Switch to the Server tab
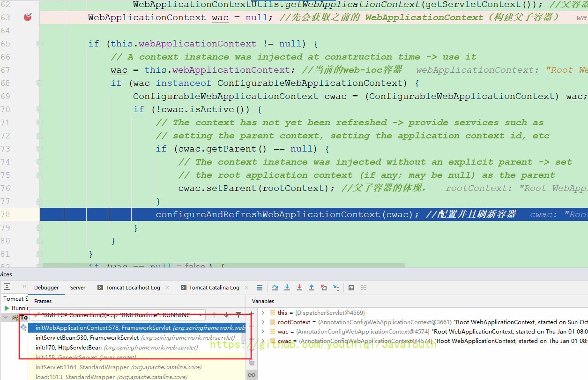 click(78, 288)
